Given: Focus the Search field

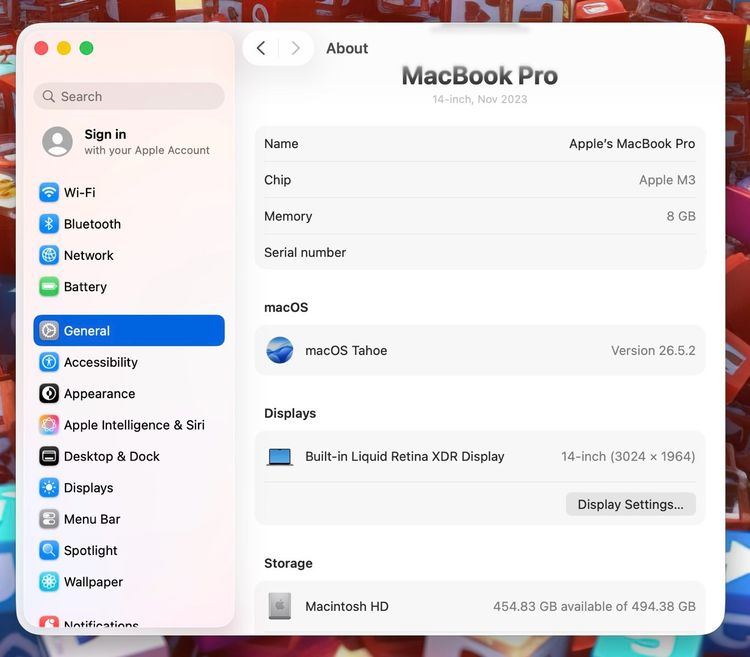Looking at the screenshot, I should 129,96.
